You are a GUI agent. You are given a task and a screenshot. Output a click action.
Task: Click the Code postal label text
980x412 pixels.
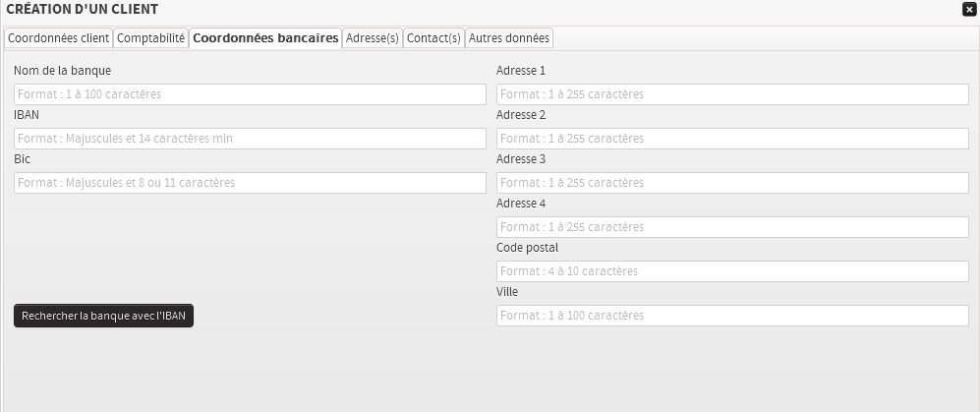pos(527,248)
